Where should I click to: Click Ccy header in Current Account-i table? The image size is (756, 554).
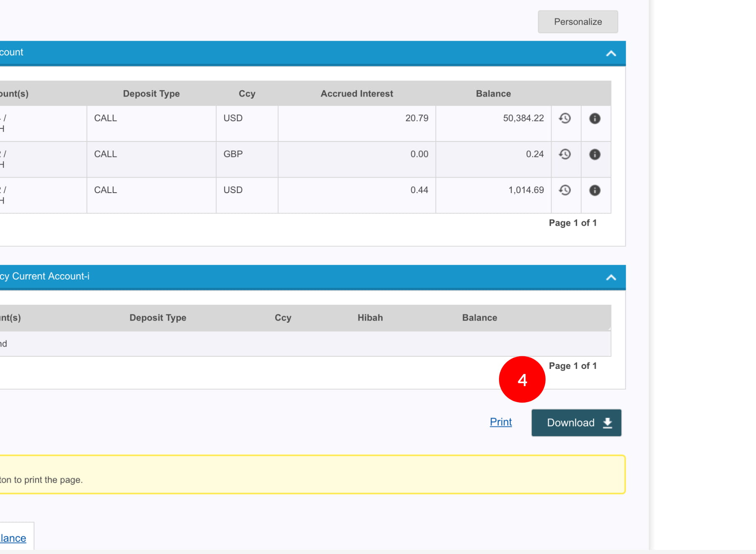(283, 318)
